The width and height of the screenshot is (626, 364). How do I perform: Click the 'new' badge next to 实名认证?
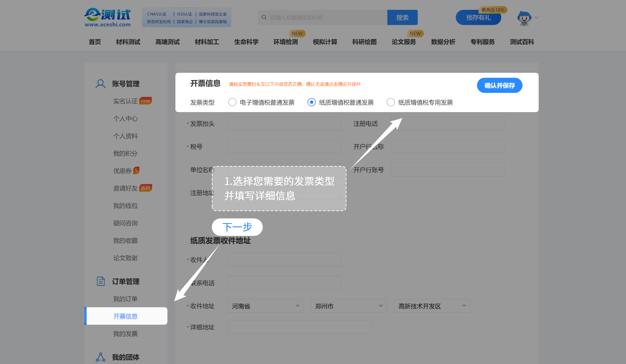click(x=146, y=100)
